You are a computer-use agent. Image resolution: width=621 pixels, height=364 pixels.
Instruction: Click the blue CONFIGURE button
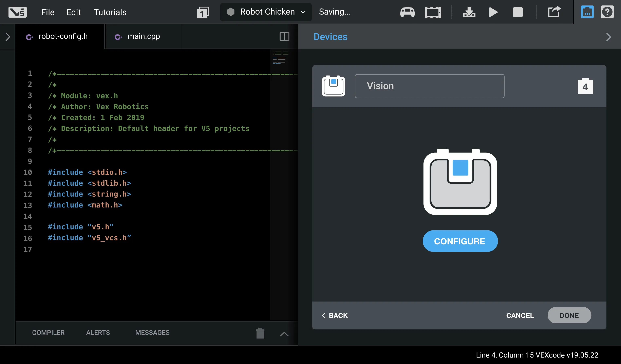click(x=460, y=241)
